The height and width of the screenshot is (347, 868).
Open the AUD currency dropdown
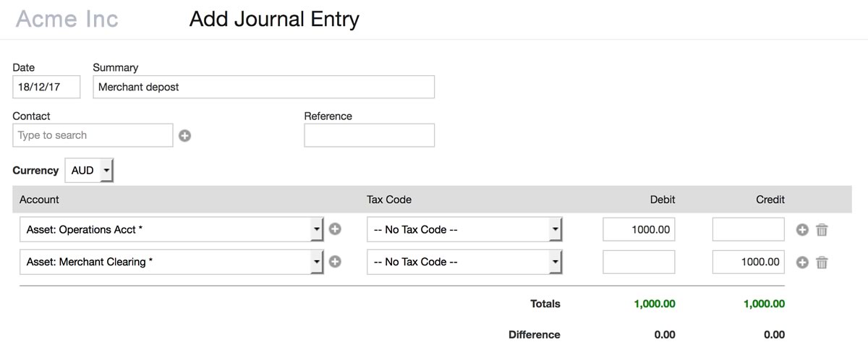(x=90, y=171)
